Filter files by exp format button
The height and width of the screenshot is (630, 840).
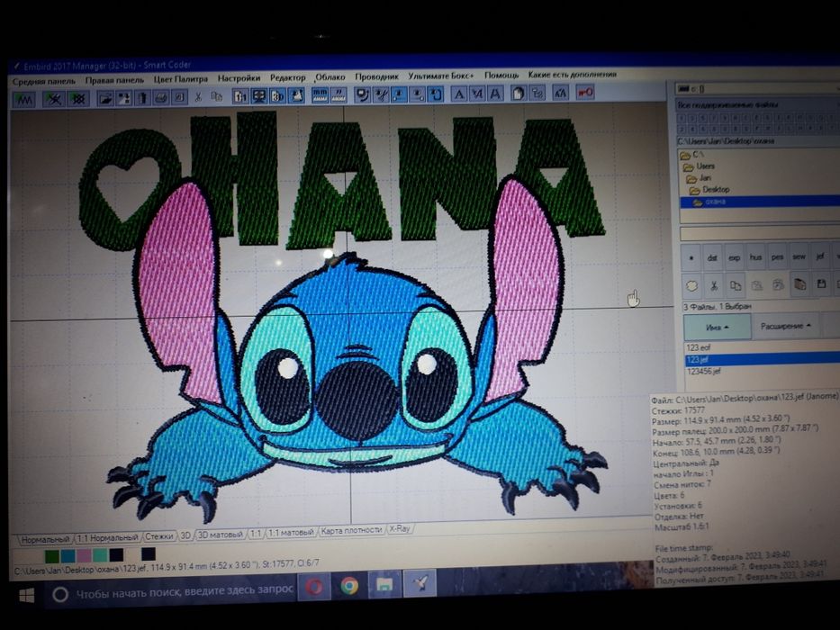pyautogui.click(x=734, y=257)
